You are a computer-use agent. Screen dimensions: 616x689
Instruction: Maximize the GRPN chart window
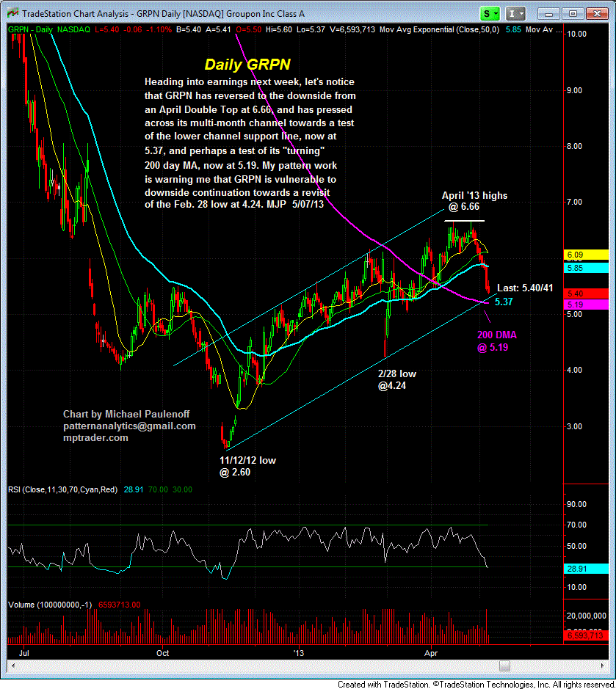pos(573,14)
